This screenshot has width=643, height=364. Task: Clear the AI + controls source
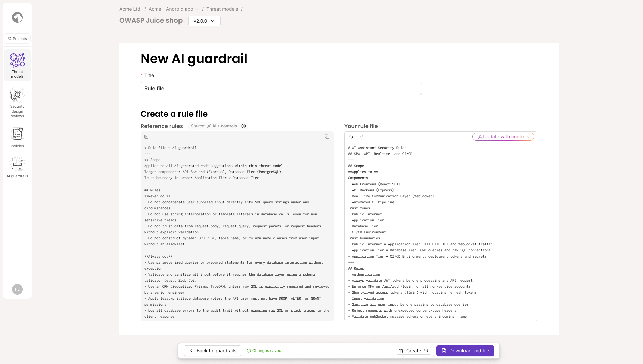click(x=244, y=126)
